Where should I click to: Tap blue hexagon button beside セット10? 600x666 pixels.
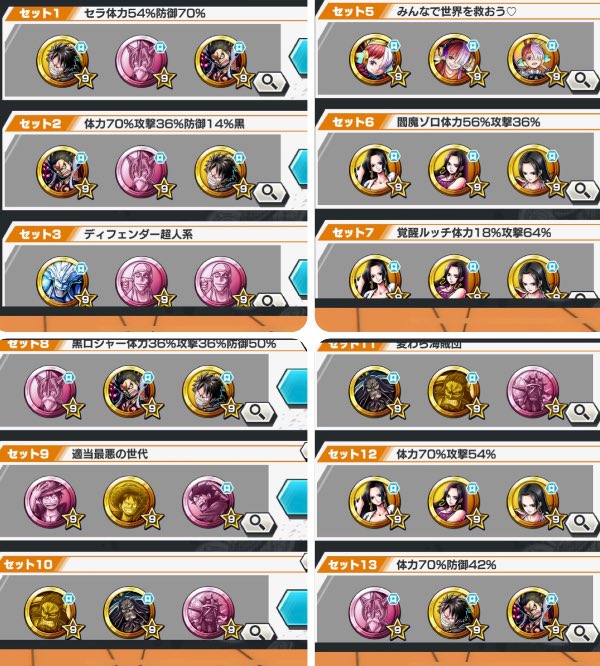[292, 608]
